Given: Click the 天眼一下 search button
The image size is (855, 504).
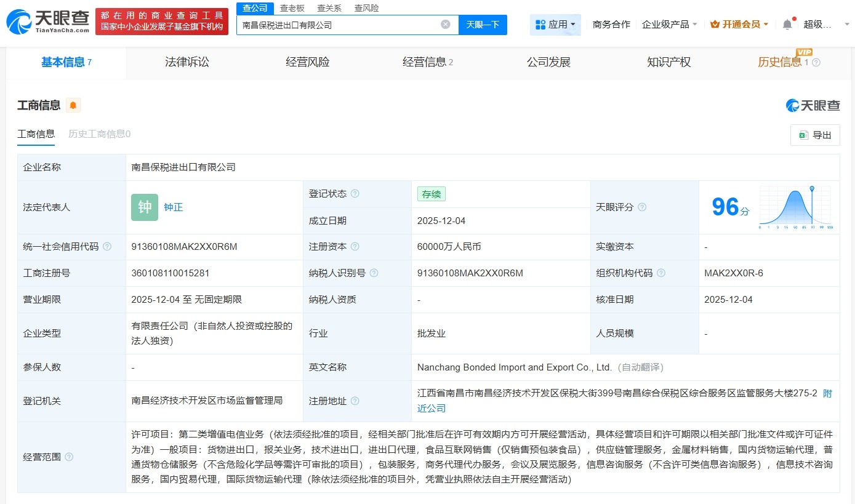Looking at the screenshot, I should coord(482,24).
